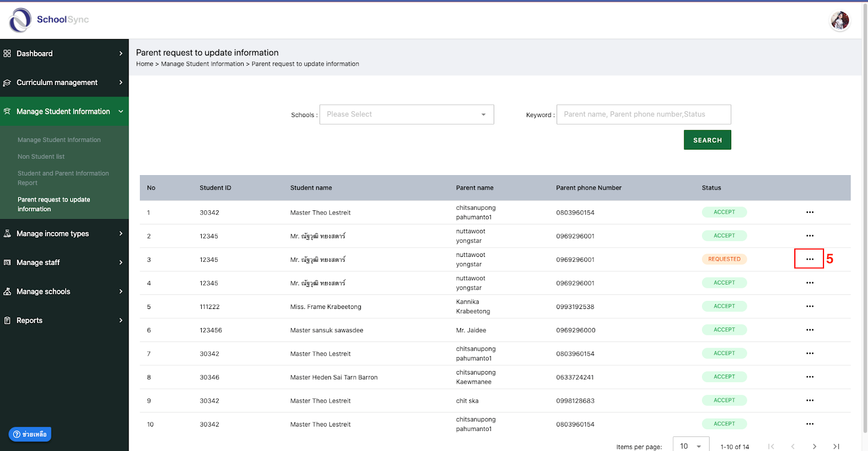Click the Dashboard grid icon
Screen dimensions: 868x451
point(7,54)
